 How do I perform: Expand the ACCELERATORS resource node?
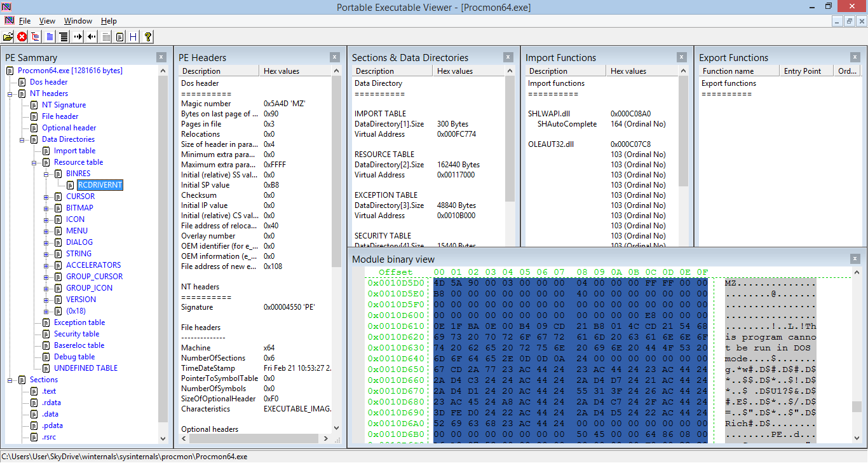[46, 265]
